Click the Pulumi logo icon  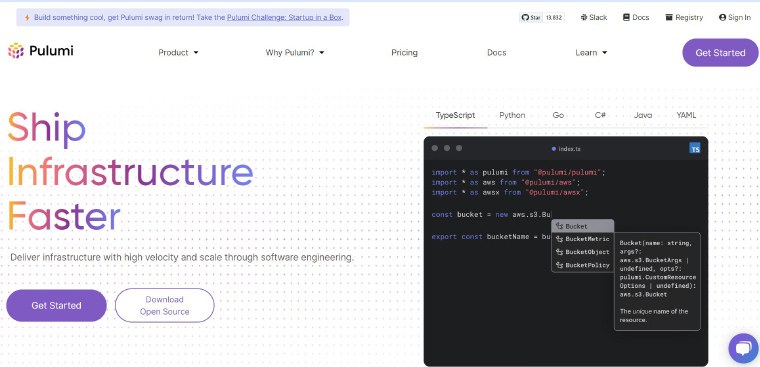pyautogui.click(x=16, y=50)
